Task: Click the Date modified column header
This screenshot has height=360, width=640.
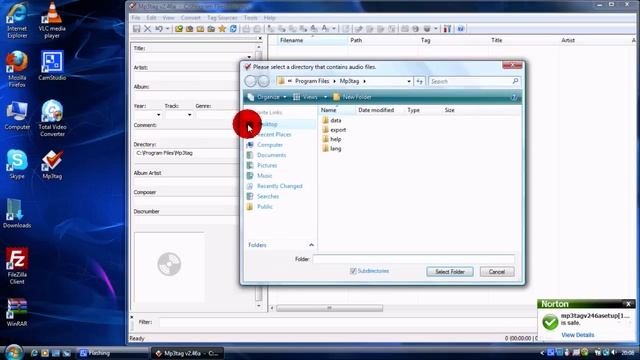Action: [x=376, y=110]
